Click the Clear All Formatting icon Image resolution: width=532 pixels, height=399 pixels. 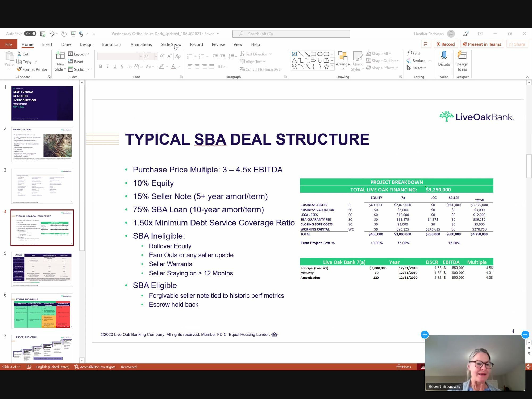178,56
